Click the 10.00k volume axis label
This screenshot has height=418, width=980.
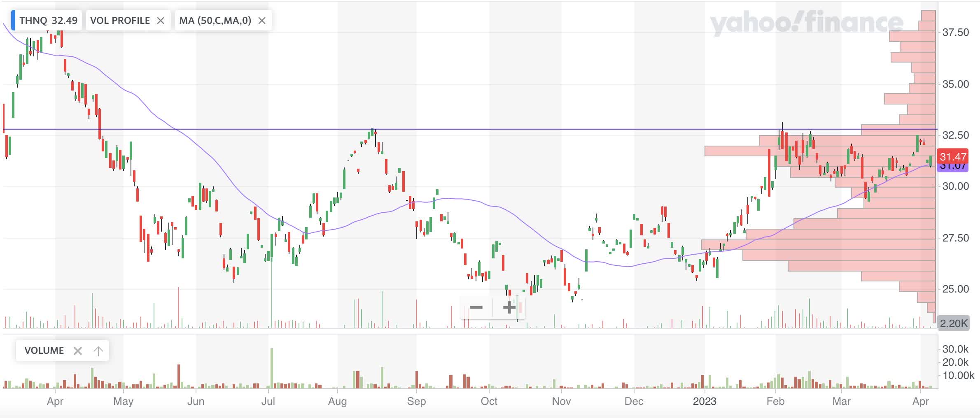tap(958, 376)
